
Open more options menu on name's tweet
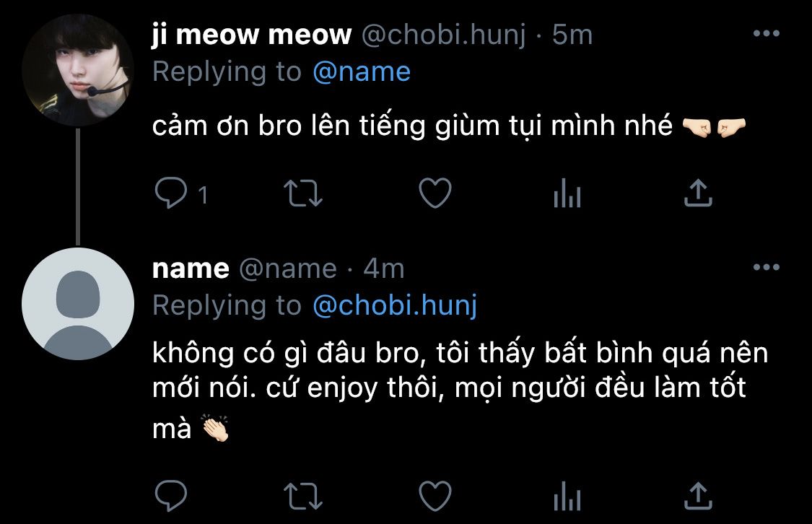pyautogui.click(x=767, y=267)
